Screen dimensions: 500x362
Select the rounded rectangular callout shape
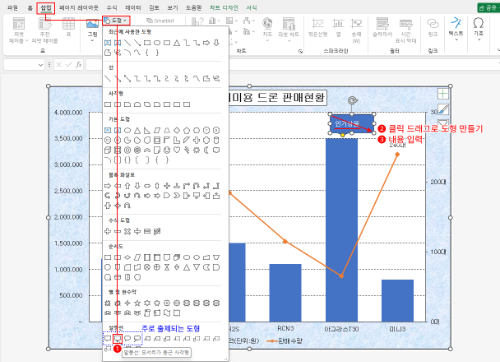(x=117, y=339)
